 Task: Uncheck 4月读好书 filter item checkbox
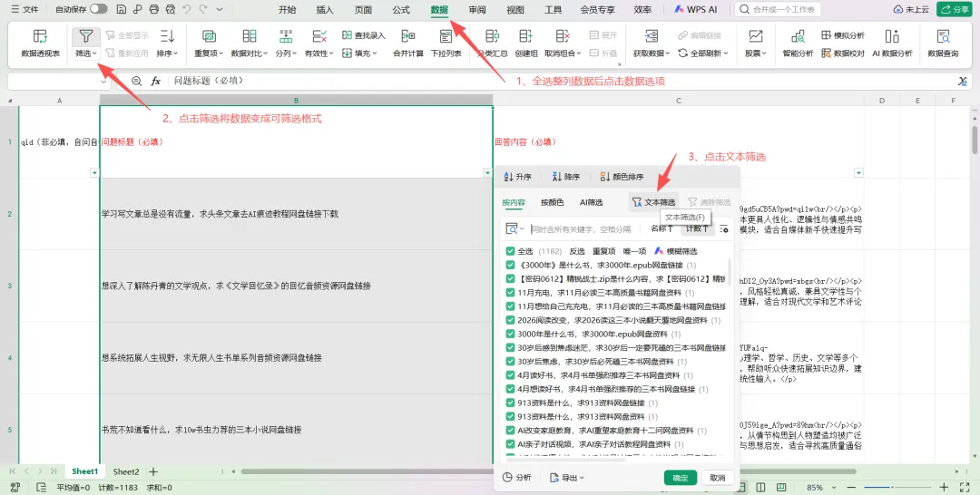click(510, 375)
